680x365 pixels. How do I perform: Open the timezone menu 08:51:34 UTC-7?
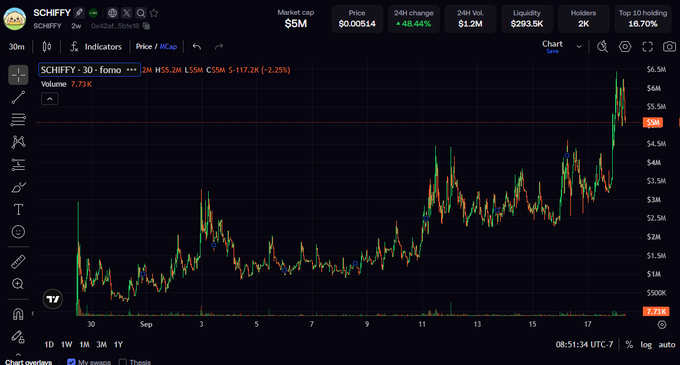click(585, 345)
